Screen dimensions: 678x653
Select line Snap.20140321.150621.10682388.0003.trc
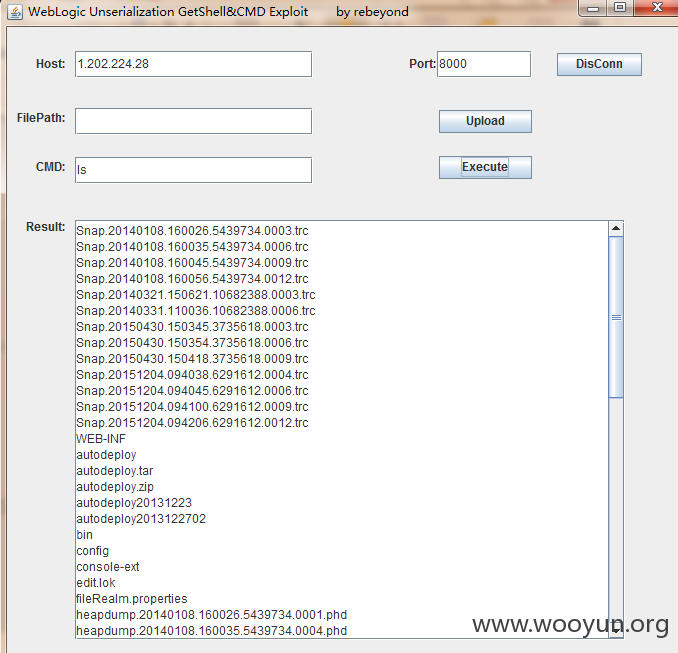coord(196,295)
